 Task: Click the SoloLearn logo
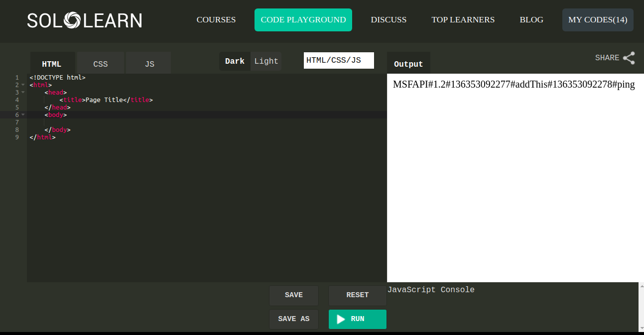coord(84,20)
